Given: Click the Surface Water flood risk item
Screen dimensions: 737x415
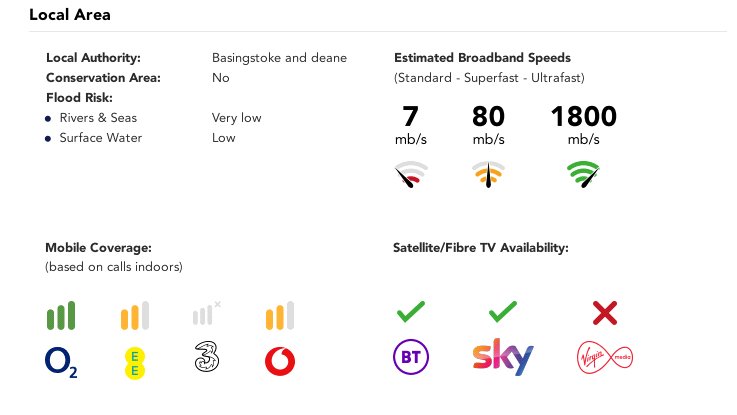Looking at the screenshot, I should coord(101,138).
